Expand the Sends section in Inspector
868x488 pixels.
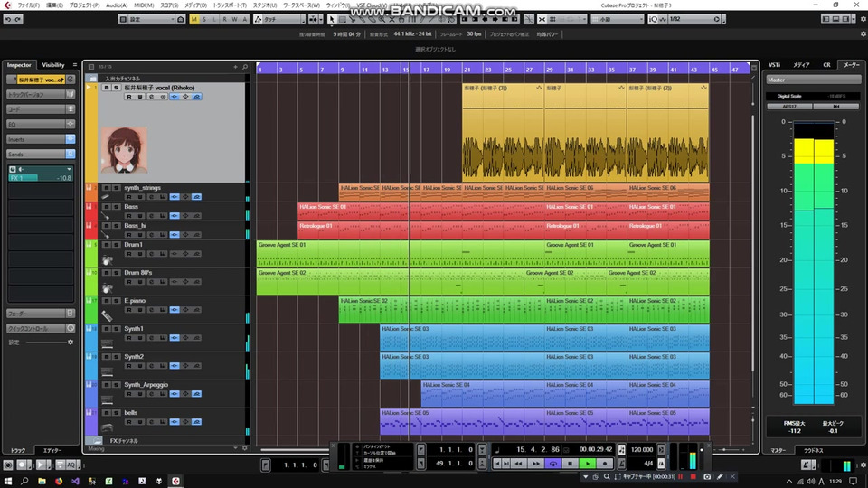(41, 155)
